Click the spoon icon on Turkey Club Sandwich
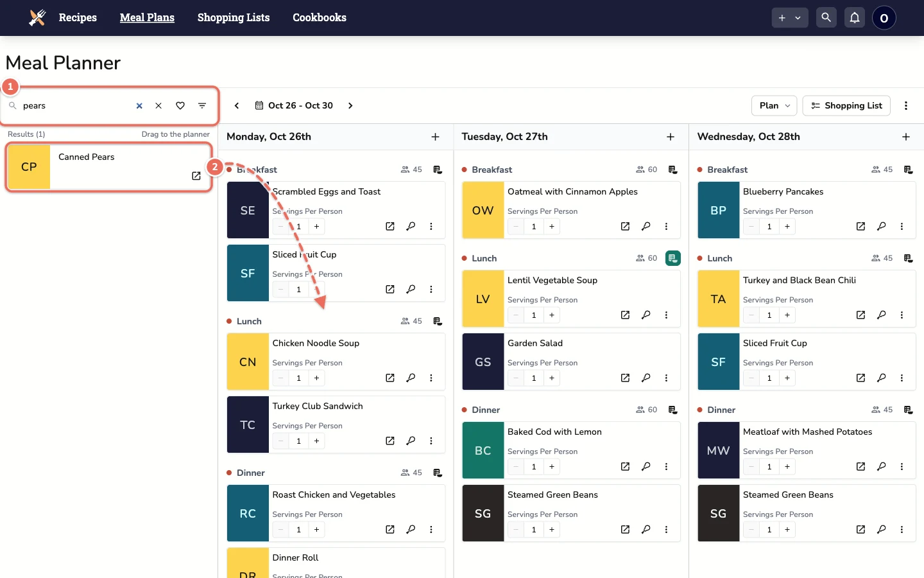Image resolution: width=924 pixels, height=578 pixels. pos(411,441)
